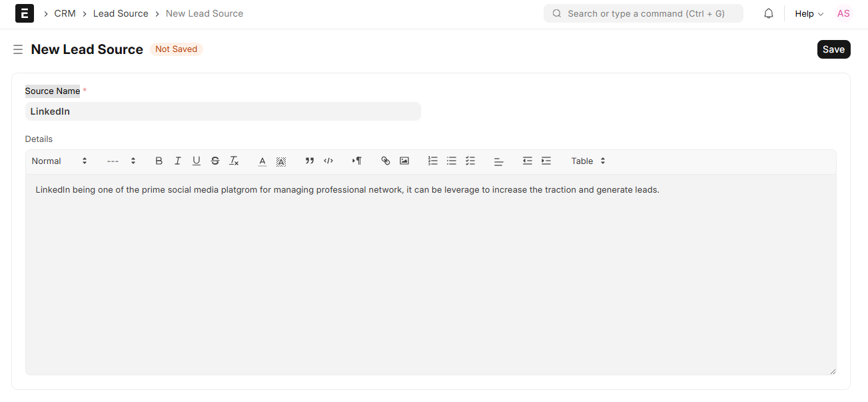This screenshot has width=868, height=402.
Task: Open the AS user avatar menu
Action: coord(843,13)
